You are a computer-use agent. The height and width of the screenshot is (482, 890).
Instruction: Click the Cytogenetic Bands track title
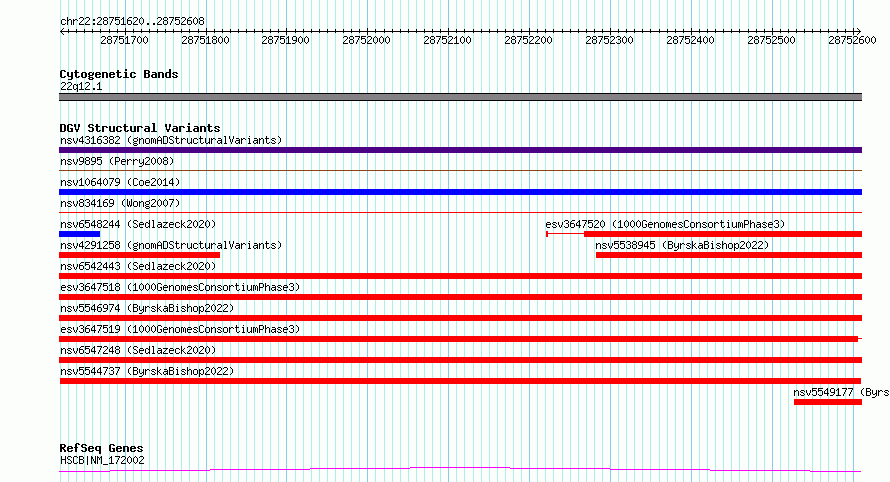tap(119, 74)
